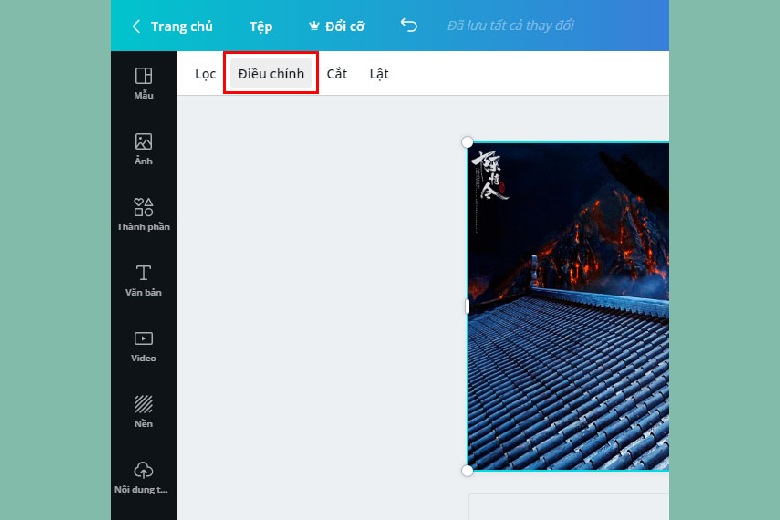Select the Điều chỉnh adjust tab
780x520 pixels.
coord(271,74)
